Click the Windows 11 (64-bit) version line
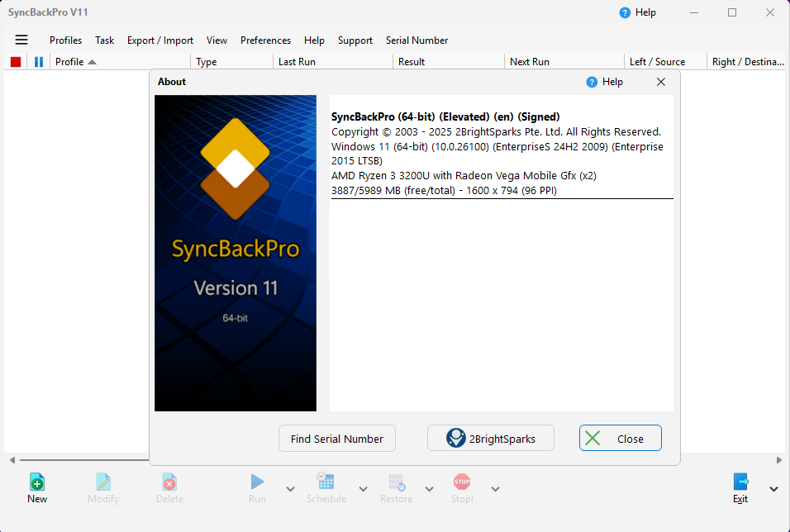The height and width of the screenshot is (532, 790). coord(497,154)
